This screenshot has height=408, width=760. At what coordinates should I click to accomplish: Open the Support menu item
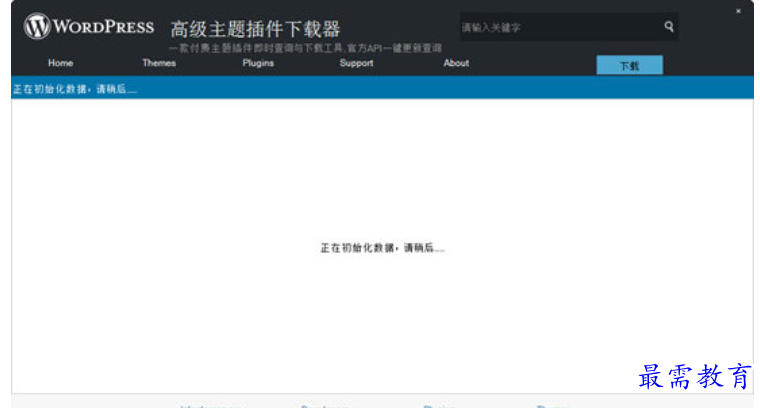pyautogui.click(x=356, y=63)
